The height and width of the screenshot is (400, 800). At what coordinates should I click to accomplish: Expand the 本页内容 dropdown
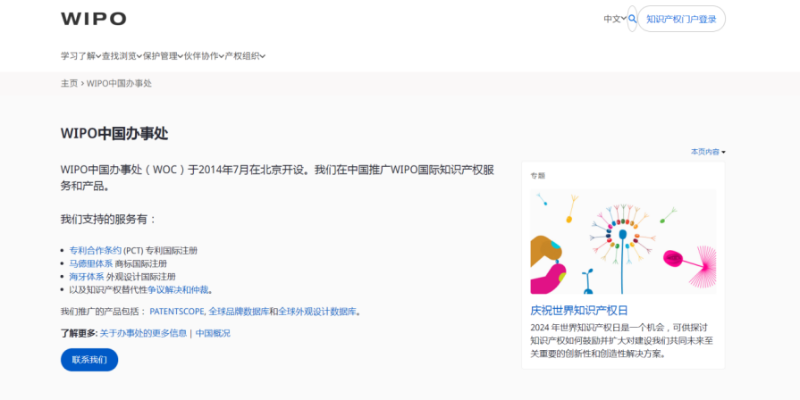coord(708,152)
